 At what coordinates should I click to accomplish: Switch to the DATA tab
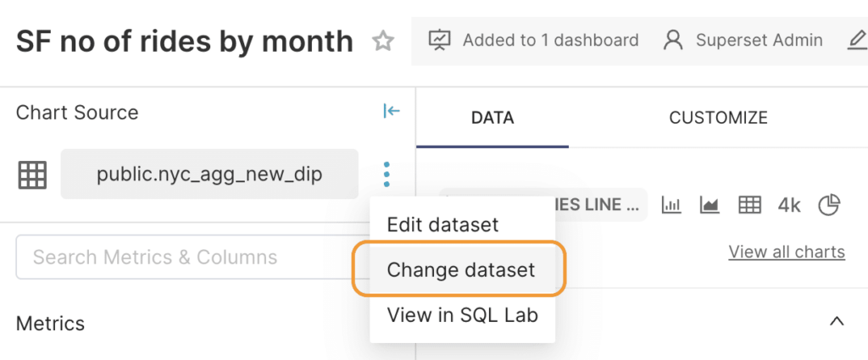click(492, 118)
